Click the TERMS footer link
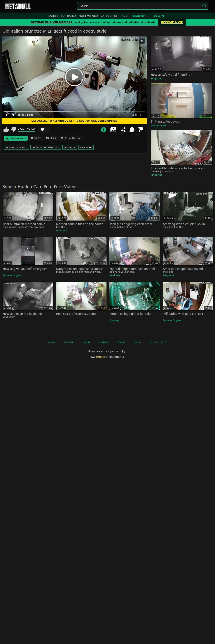This screenshot has height=644, width=215. (x=121, y=343)
